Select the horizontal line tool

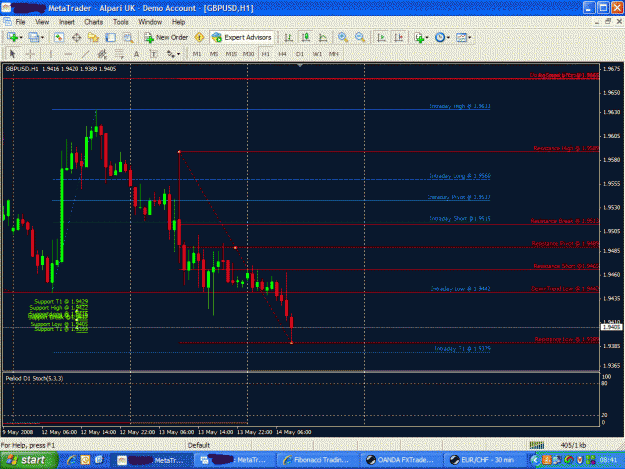point(68,54)
